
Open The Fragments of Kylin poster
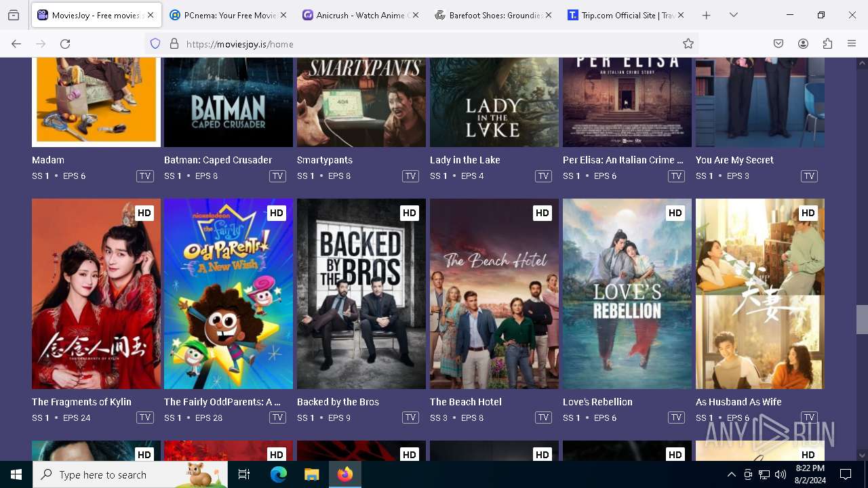click(96, 293)
